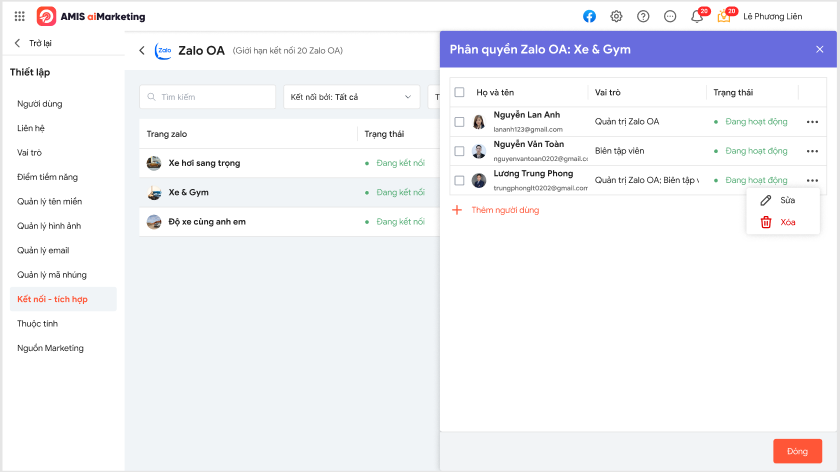Open the app grid launcher icon
Image resolution: width=840 pixels, height=472 pixels.
[20, 17]
